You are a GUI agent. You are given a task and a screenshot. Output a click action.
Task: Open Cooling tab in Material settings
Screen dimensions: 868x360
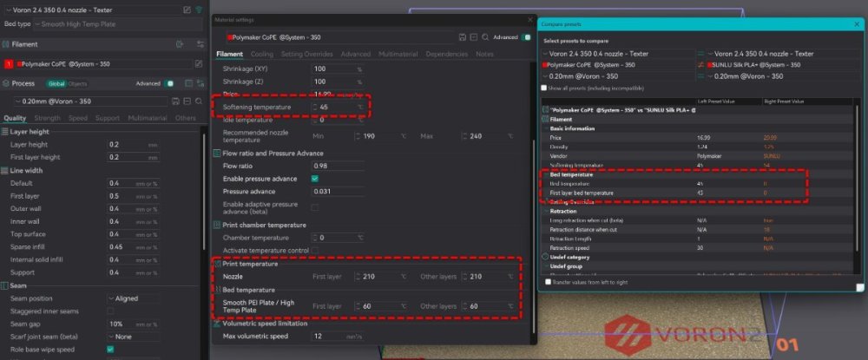click(262, 54)
